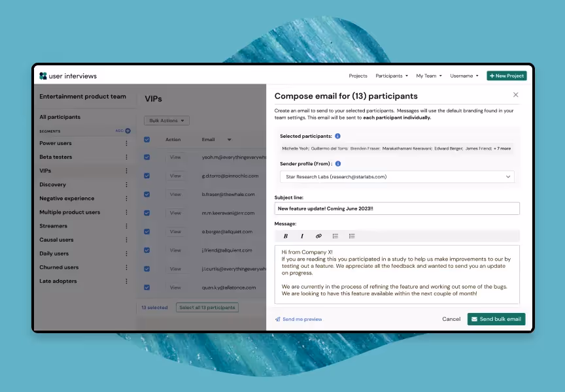Uncheck the yeoh.m participant row checkbox
Image resolution: width=565 pixels, height=392 pixels.
tap(146, 157)
